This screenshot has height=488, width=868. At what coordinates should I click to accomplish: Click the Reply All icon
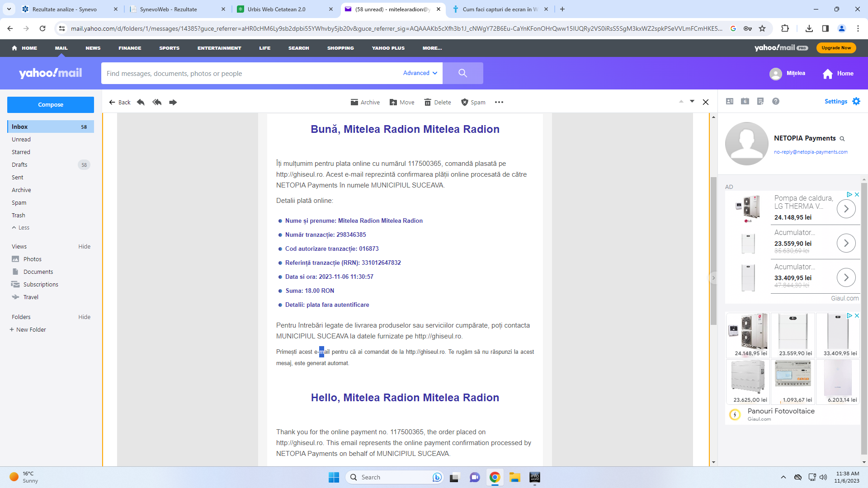click(157, 103)
